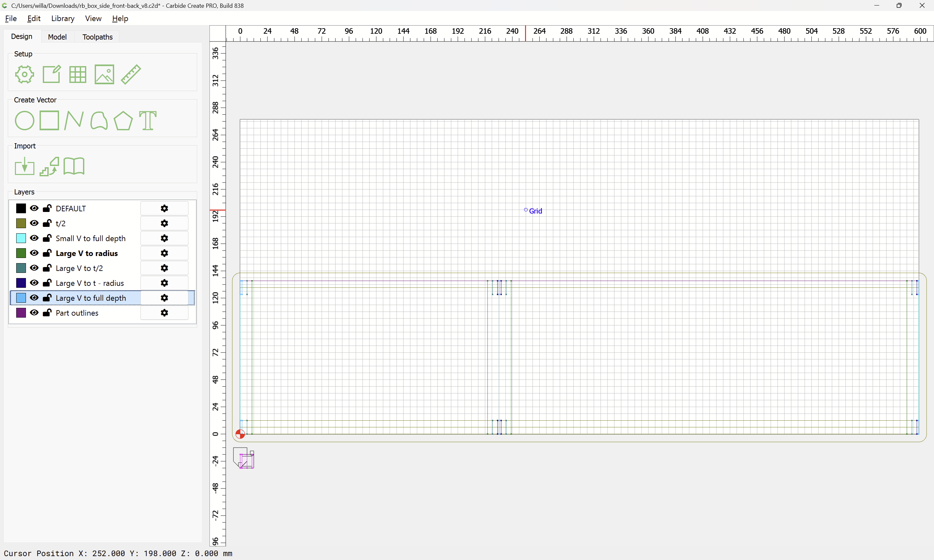Click the background image icon
The image size is (934, 560).
104,74
